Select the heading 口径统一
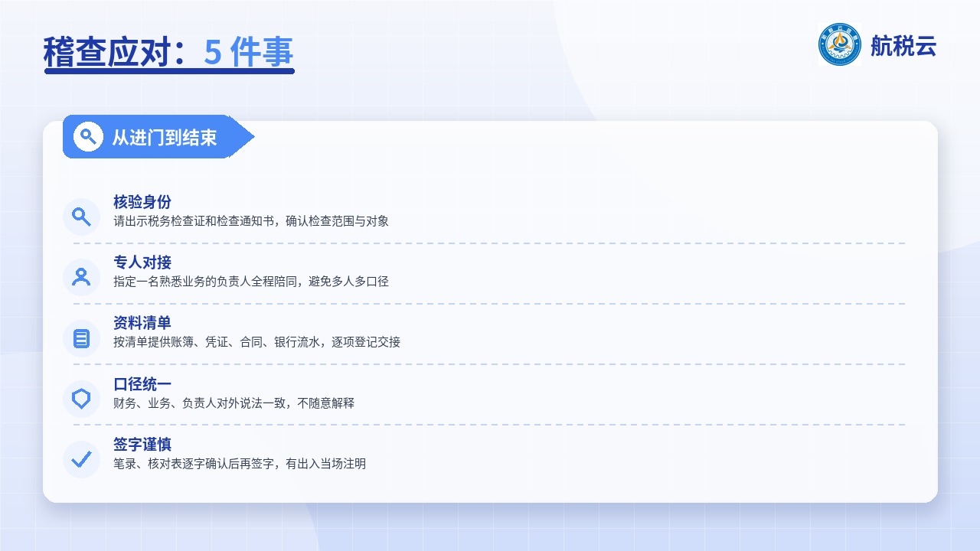Image resolution: width=980 pixels, height=551 pixels. click(x=142, y=384)
